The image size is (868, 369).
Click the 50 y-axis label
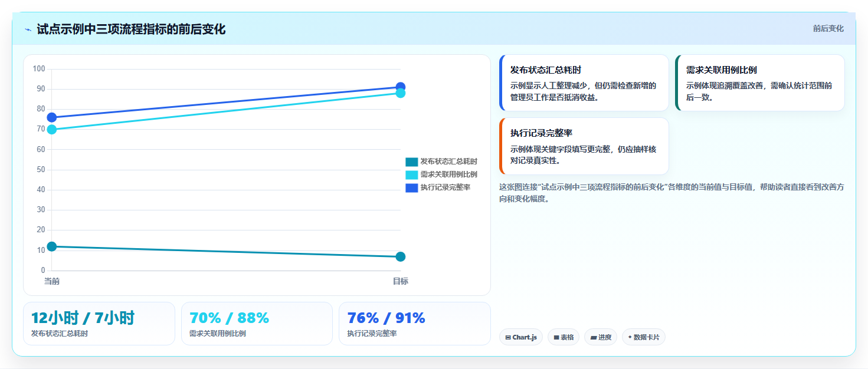[41, 170]
